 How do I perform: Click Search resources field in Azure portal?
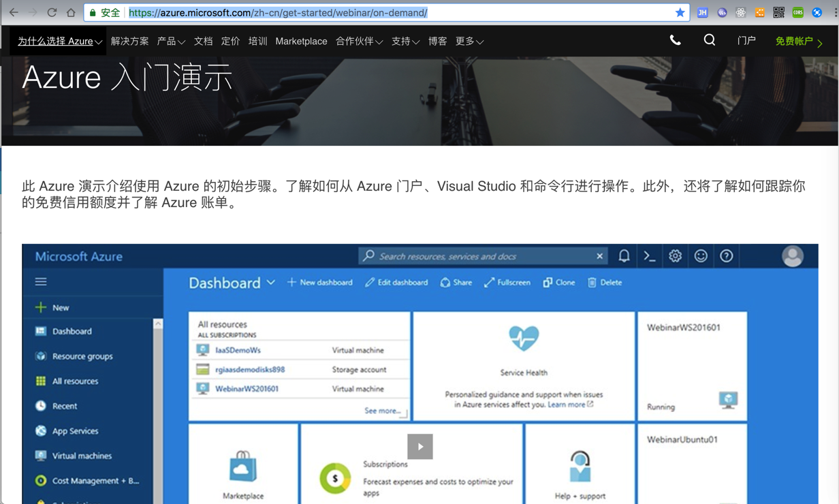pyautogui.click(x=482, y=256)
